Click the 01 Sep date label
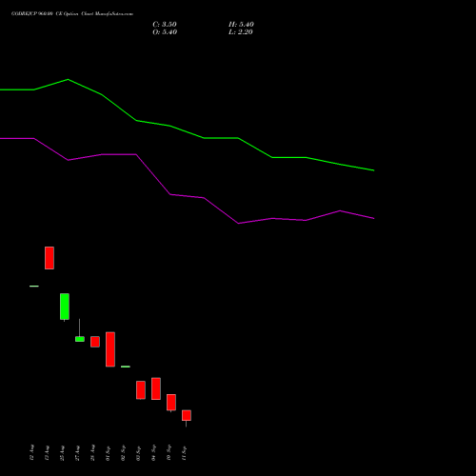 tap(108, 453)
